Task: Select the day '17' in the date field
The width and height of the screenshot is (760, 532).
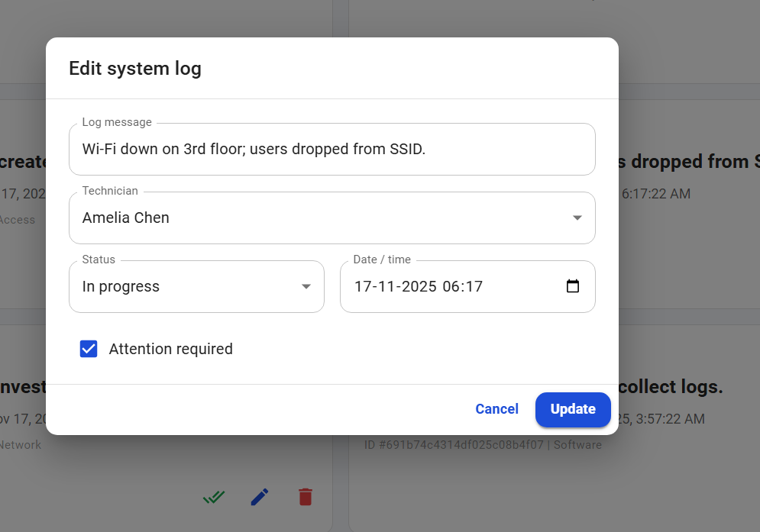Action: (x=363, y=287)
